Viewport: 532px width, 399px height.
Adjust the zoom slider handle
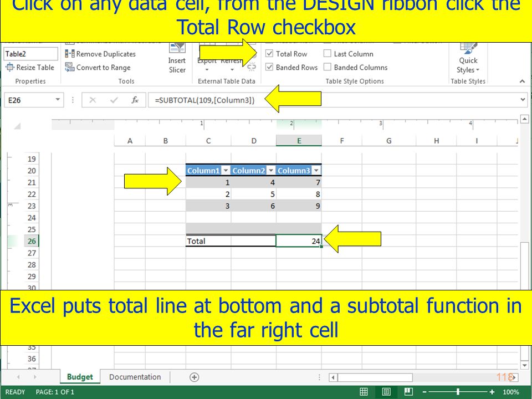(458, 392)
